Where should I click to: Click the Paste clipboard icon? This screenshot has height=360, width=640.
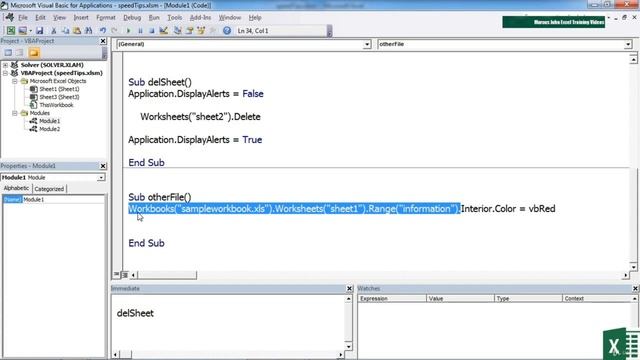77,31
